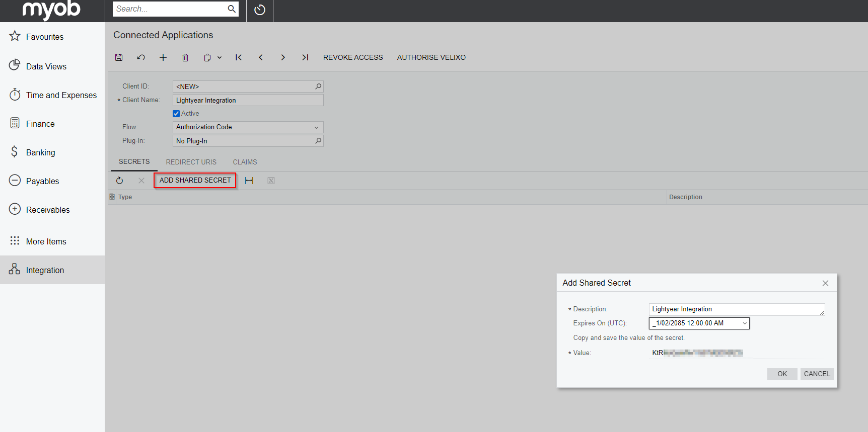Add a new record with plus icon

pos(163,57)
